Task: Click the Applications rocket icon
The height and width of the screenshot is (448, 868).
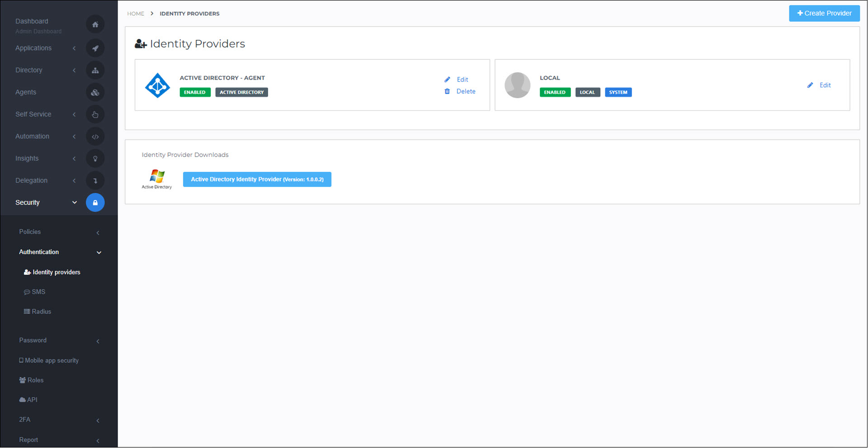Action: point(95,48)
